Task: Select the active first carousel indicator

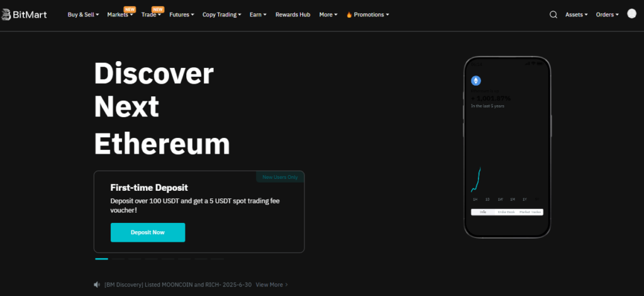Action: (101, 259)
